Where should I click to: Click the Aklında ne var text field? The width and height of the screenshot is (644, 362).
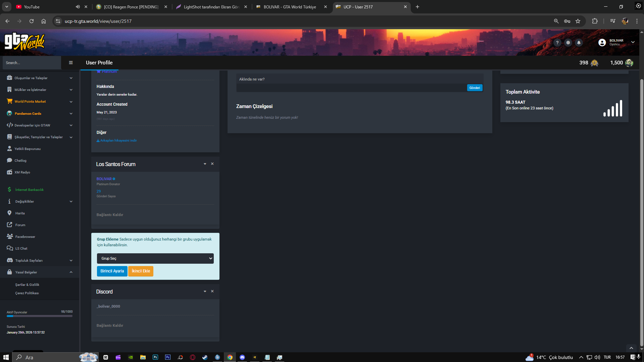351,88
